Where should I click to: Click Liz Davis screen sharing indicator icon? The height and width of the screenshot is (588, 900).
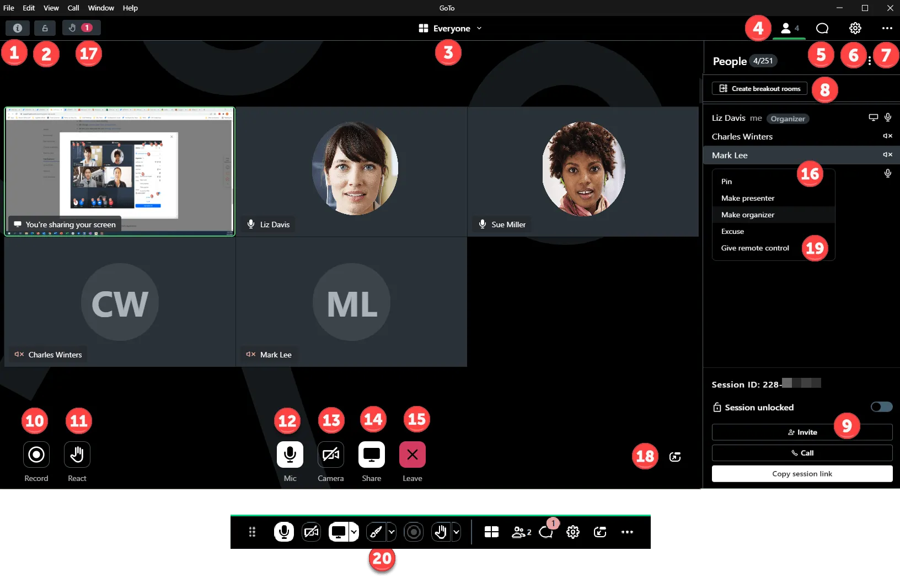point(873,117)
